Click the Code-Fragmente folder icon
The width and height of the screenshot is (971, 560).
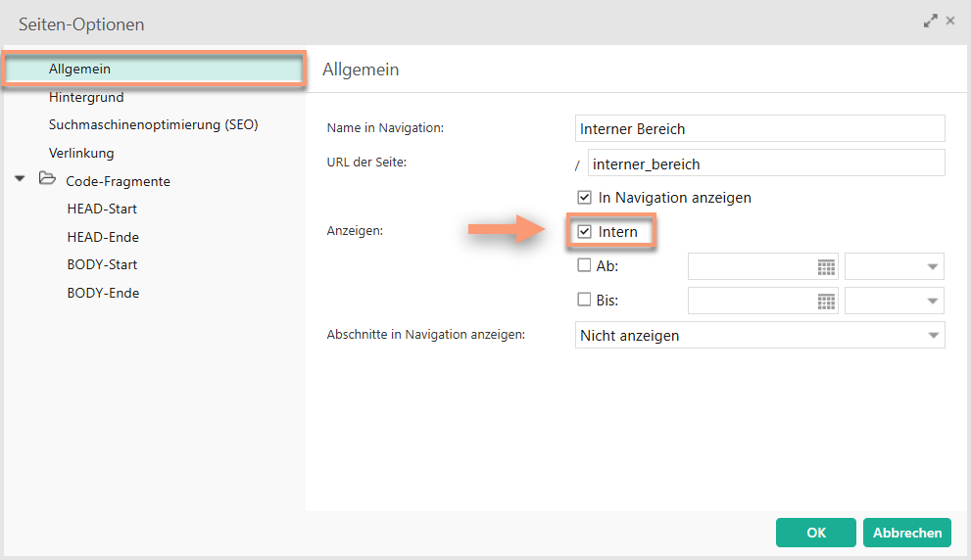click(47, 179)
